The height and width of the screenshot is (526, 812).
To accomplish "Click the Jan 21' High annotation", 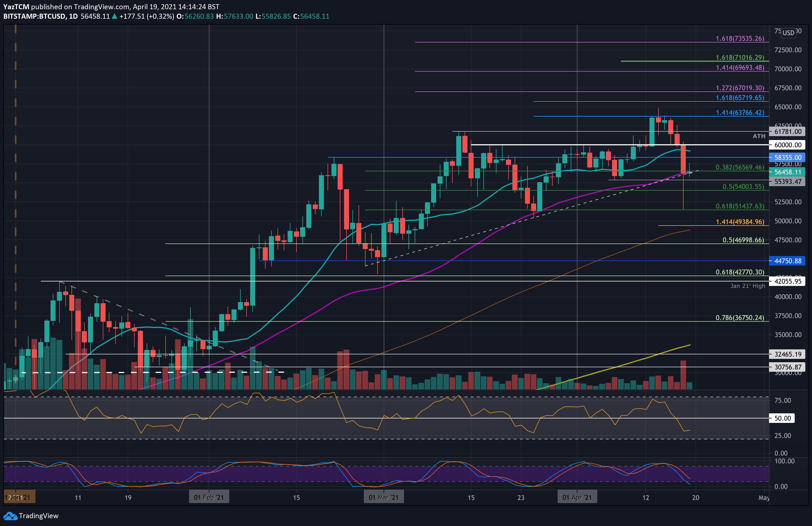I will tap(747, 286).
